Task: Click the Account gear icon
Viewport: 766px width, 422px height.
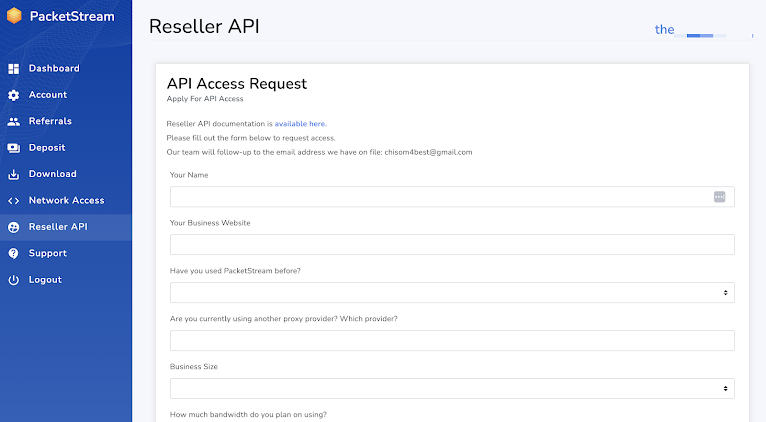Action: pyautogui.click(x=14, y=95)
